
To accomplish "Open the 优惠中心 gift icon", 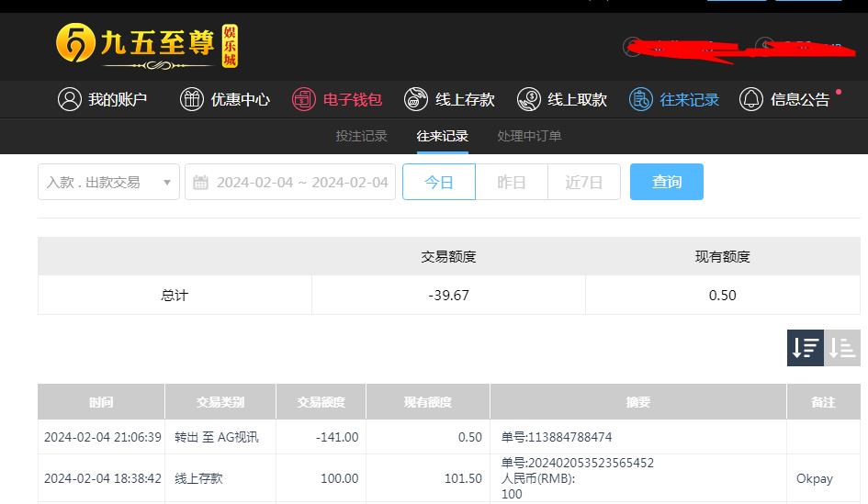I will [x=192, y=99].
